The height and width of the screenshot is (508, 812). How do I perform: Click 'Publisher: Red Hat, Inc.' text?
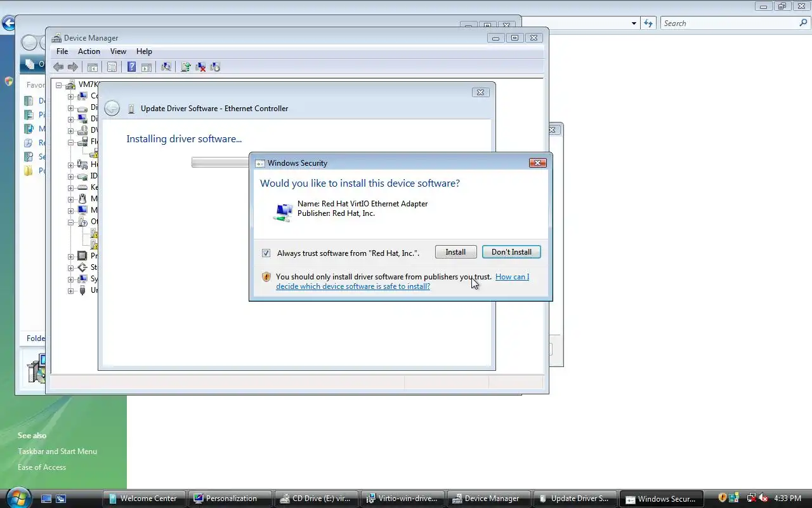[x=336, y=213]
